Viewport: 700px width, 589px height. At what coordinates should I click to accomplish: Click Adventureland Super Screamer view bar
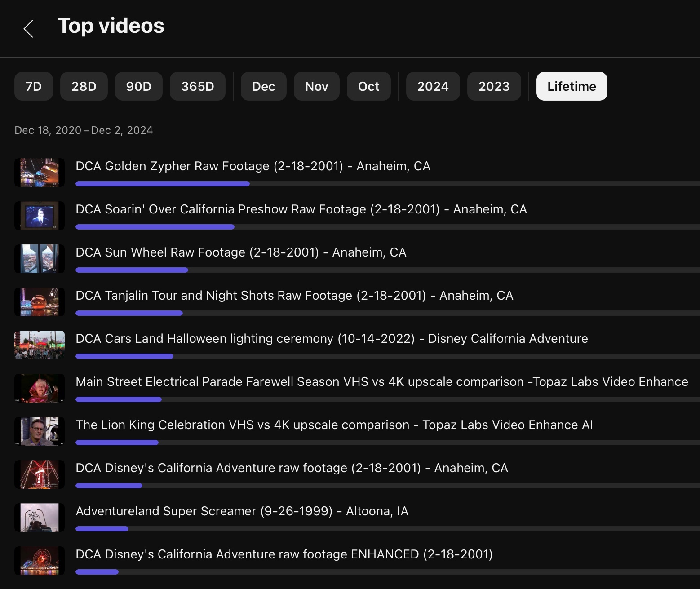pyautogui.click(x=102, y=529)
